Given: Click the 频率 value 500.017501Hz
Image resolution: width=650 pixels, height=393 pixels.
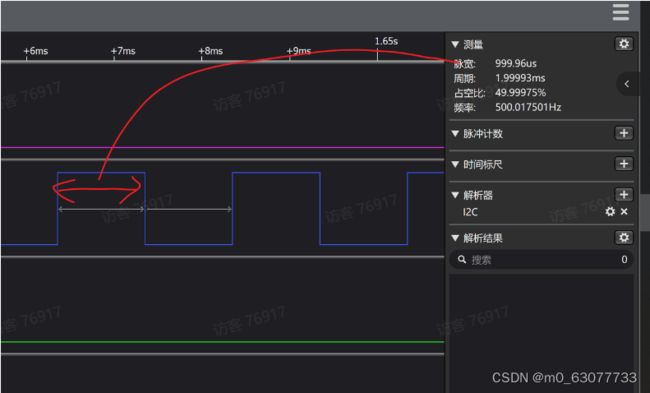Looking at the screenshot, I should [528, 107].
